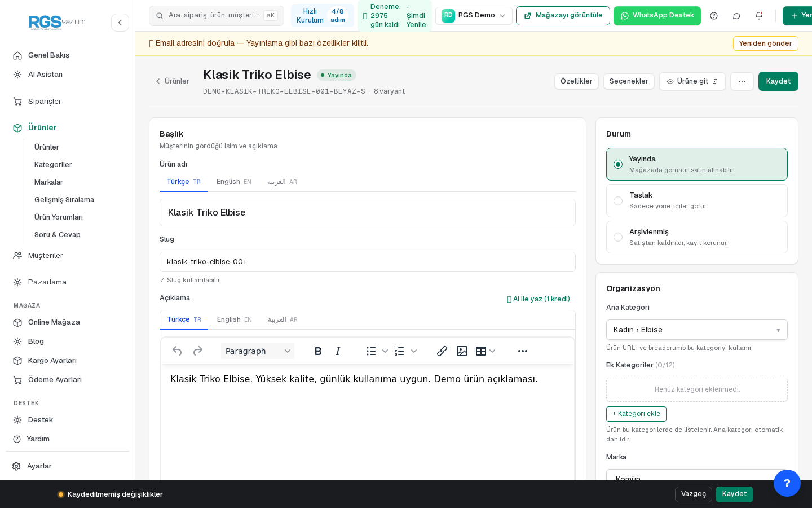Collapse the sidebar with the chevron button

tap(120, 23)
